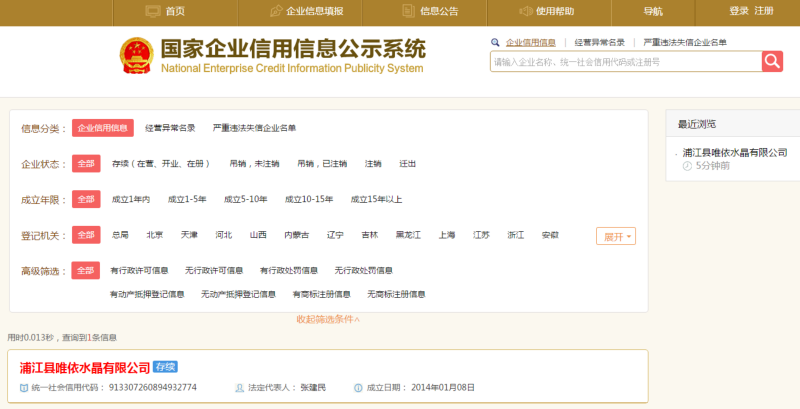Screen dimensions: 800x409
Task: Select 企业信用信息 search type above search box
Action: [531, 43]
